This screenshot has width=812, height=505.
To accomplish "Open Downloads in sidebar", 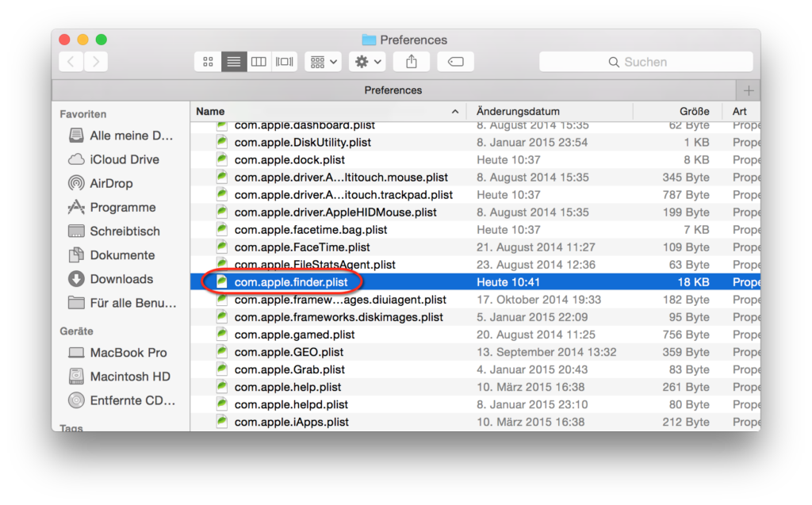I will [121, 278].
